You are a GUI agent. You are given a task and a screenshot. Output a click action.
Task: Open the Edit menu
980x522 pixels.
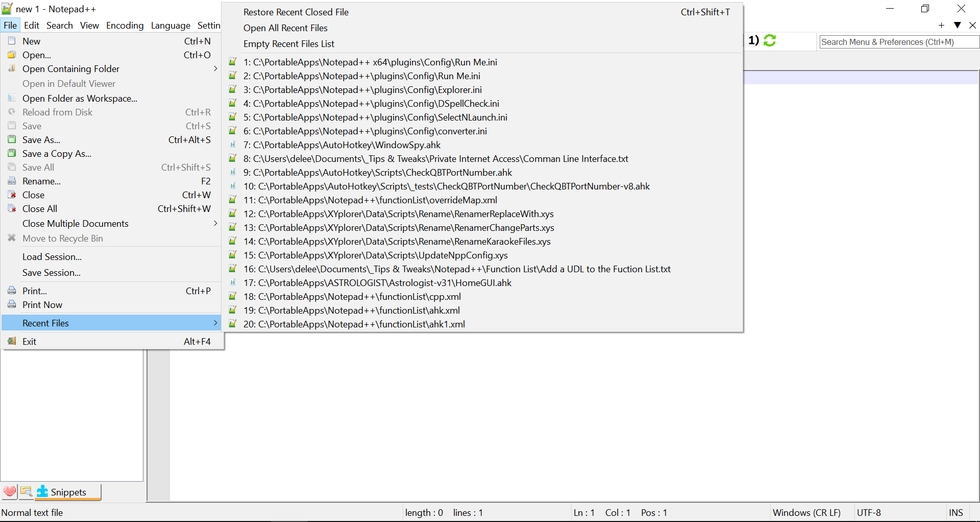pyautogui.click(x=32, y=25)
